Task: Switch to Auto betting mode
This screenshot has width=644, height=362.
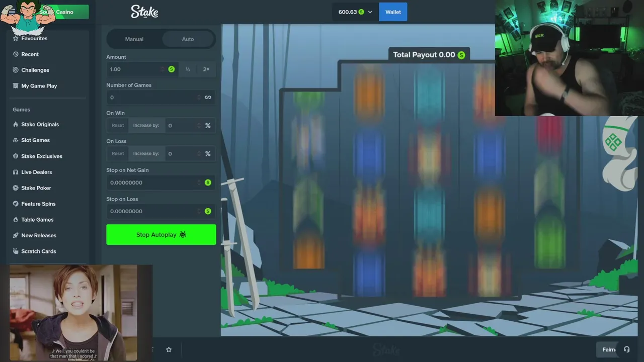Action: pos(188,39)
